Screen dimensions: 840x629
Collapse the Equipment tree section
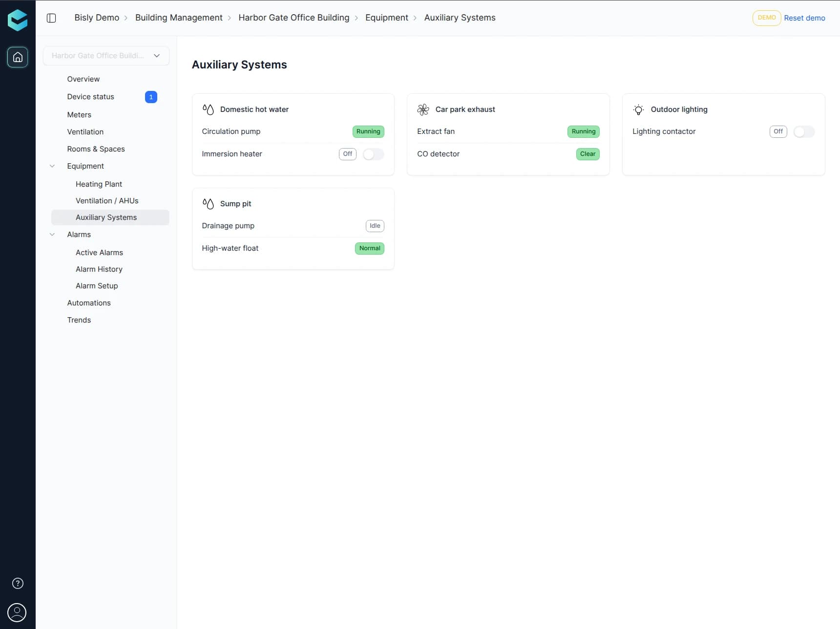(x=52, y=166)
